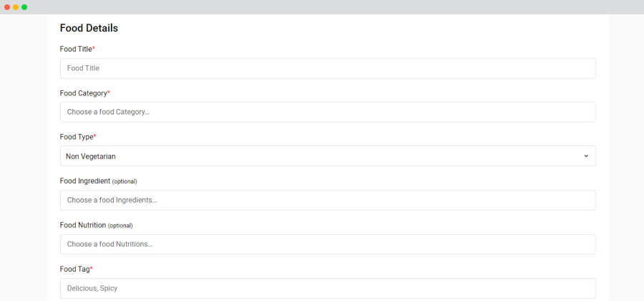This screenshot has height=301, width=644.
Task: Click the Food Ingredient label
Action: (x=85, y=181)
